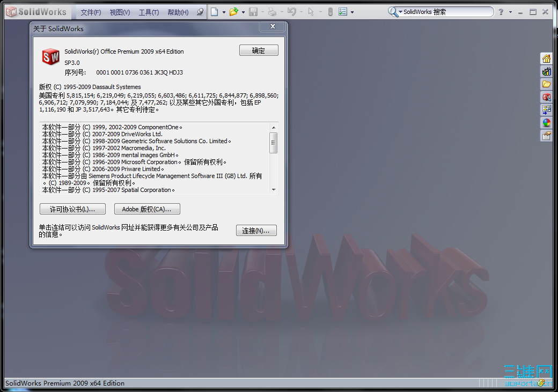Viewport: 558px width, 392px height.
Task: Click the Save floppy disk icon
Action: click(x=253, y=12)
